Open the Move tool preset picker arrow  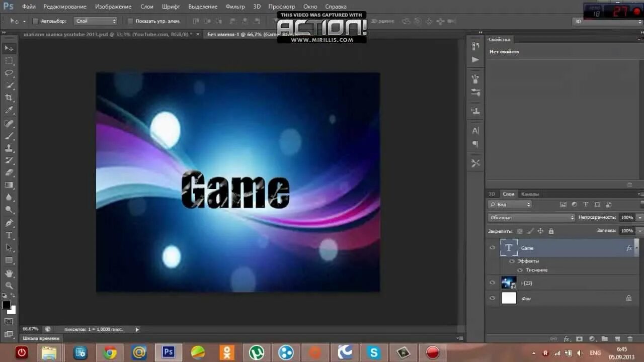[x=24, y=22]
